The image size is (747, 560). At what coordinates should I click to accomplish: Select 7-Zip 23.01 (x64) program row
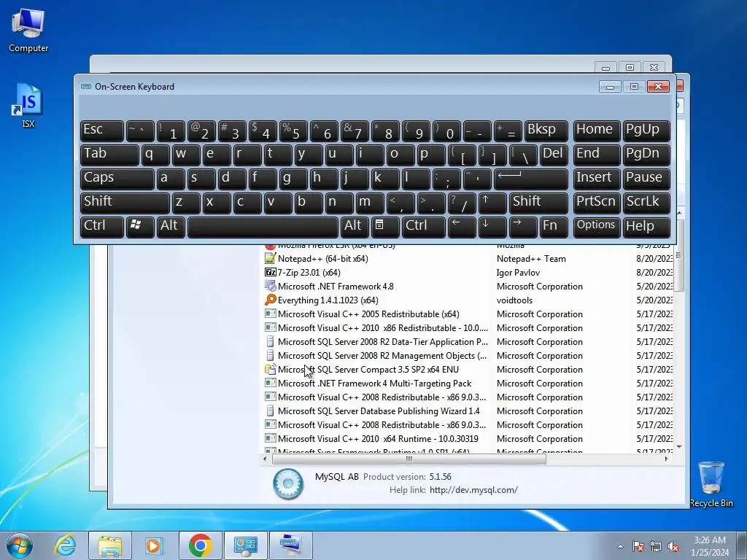468,273
